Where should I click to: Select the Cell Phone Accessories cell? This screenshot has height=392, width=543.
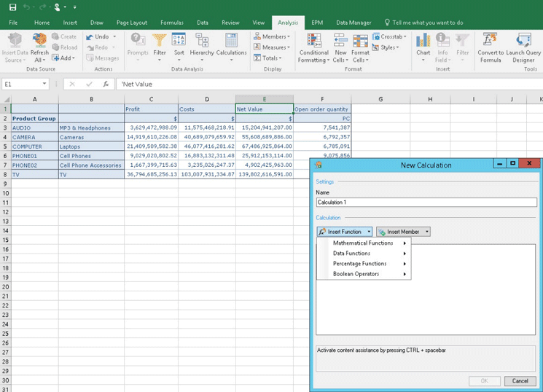pos(91,165)
